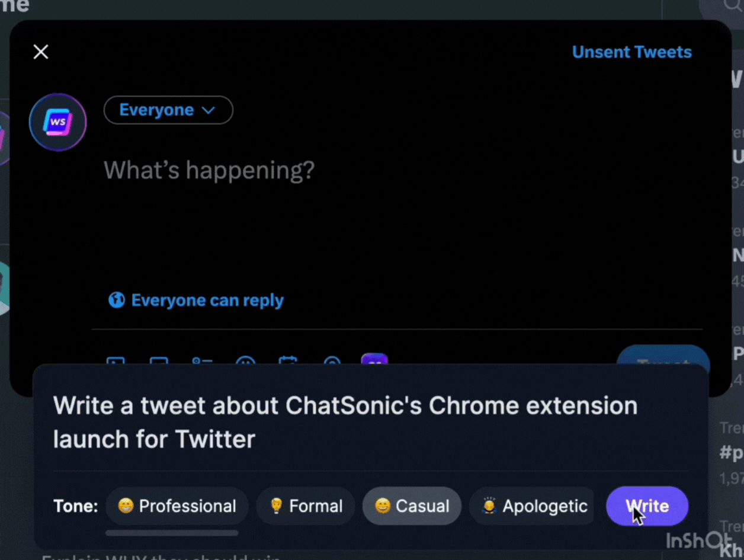Open the GIF picker
This screenshot has height=560, width=744.
(x=159, y=363)
